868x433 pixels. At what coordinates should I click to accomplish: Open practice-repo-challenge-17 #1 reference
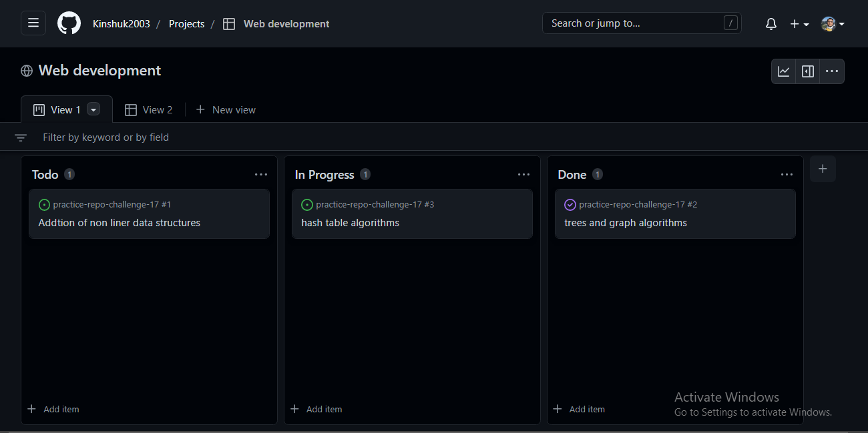[x=112, y=205]
